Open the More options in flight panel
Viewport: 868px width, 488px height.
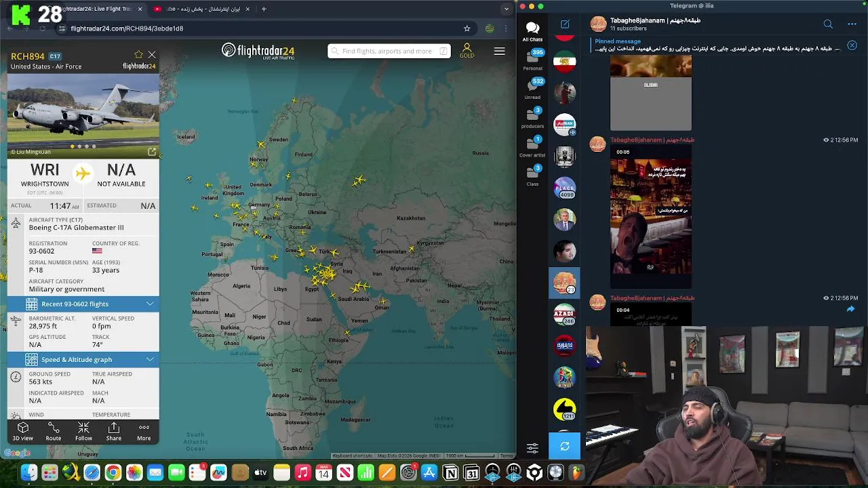tap(144, 431)
